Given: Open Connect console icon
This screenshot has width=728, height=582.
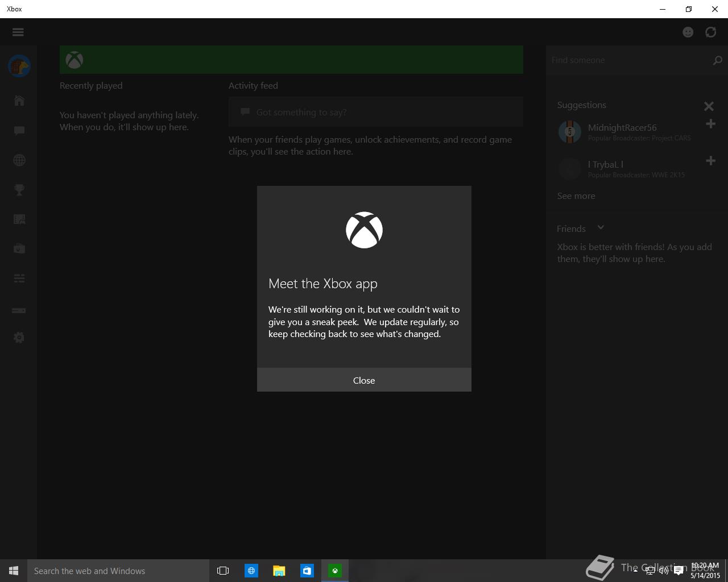Looking at the screenshot, I should (19, 310).
